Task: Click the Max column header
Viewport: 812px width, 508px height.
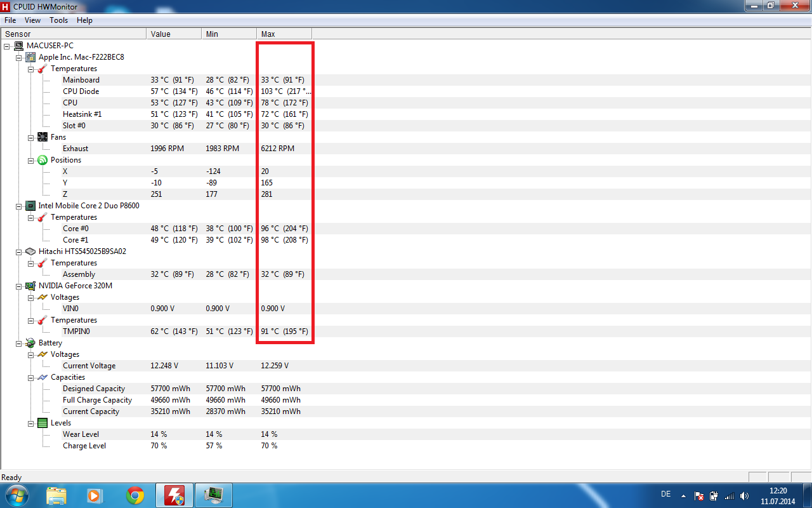Action: (284, 34)
